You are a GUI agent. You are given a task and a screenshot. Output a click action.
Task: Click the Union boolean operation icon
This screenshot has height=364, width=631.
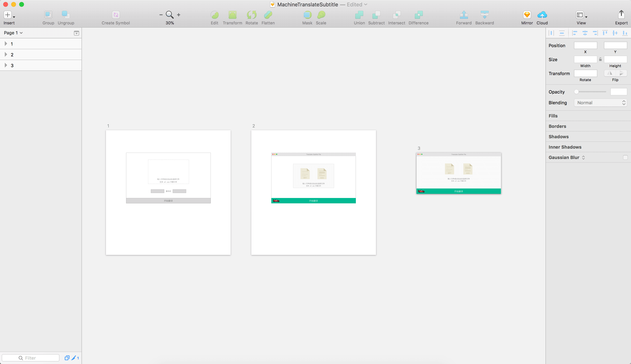click(x=359, y=15)
